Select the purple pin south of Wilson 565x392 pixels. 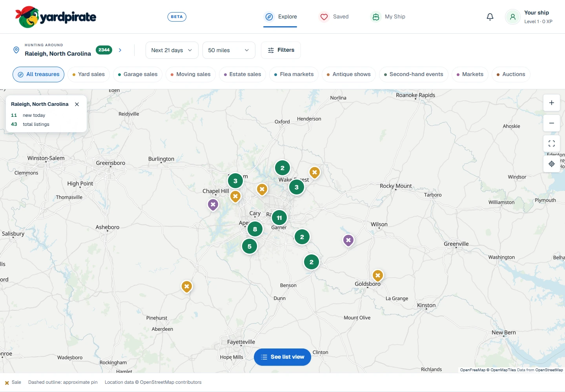click(x=348, y=240)
